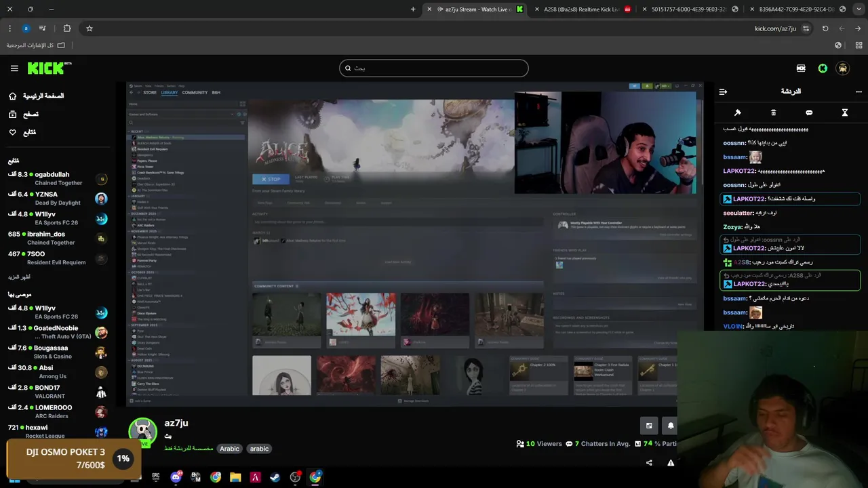Click the Arabic capitalized tag

(x=229, y=449)
